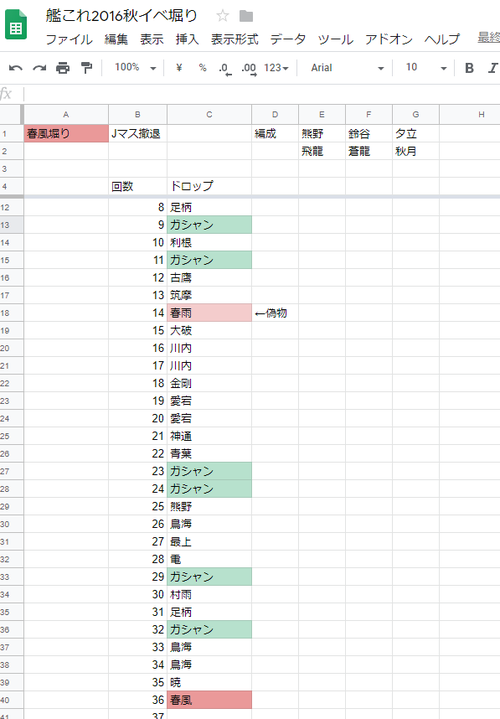Image resolution: width=500 pixels, height=719 pixels.
Task: Star the spreadsheet title
Action: 222,16
